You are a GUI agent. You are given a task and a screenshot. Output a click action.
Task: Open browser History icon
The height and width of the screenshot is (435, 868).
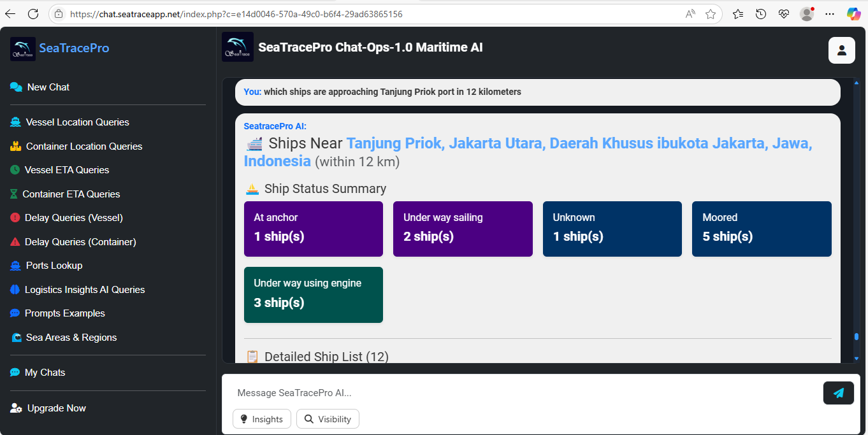(x=761, y=14)
